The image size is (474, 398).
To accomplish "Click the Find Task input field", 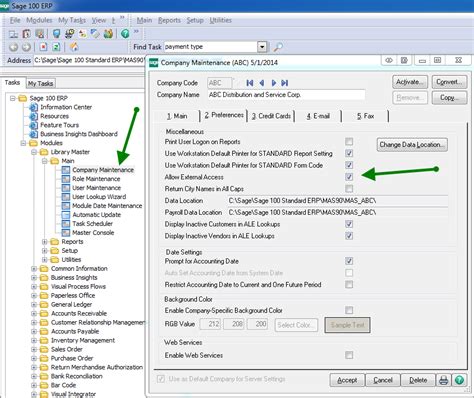I will tap(211, 47).
